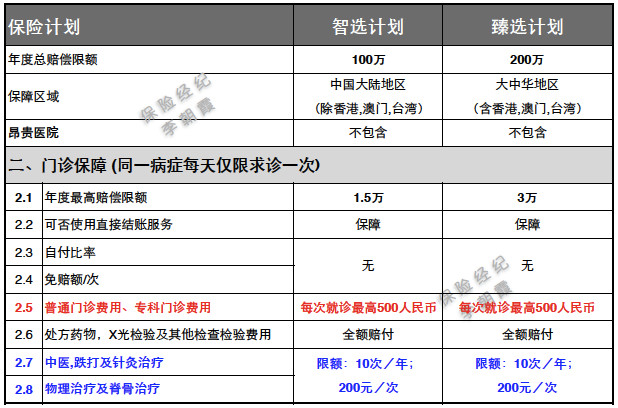Select the '智选计划' column header
618x408 pixels.
coord(368,26)
